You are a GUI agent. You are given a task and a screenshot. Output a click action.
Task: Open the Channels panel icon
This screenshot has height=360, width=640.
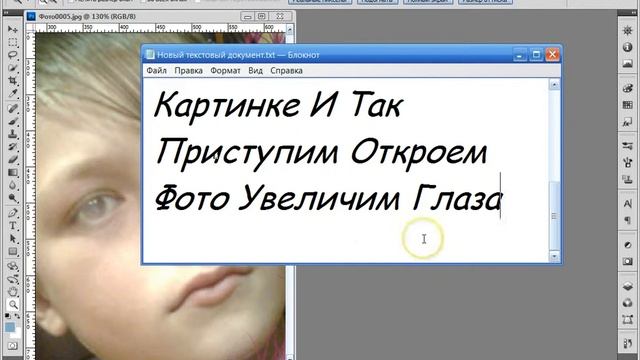pos(628,303)
